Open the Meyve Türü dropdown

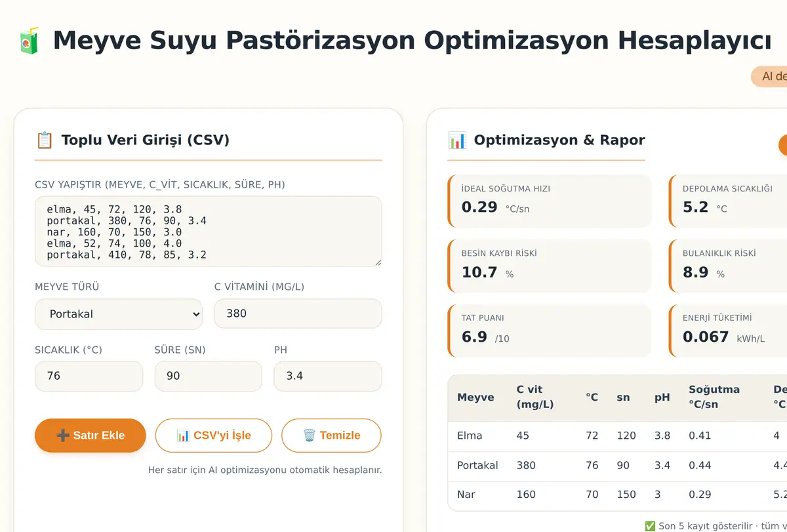119,314
